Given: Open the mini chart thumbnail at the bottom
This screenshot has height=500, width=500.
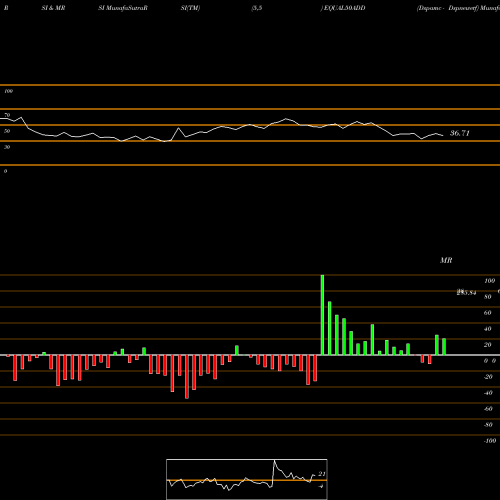Looking at the screenshot, I should 247,479.
